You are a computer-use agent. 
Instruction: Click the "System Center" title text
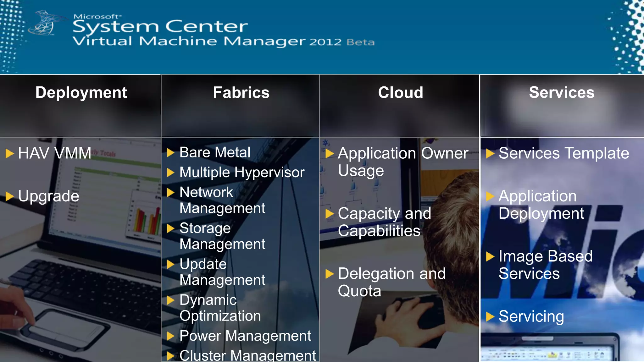[160, 26]
